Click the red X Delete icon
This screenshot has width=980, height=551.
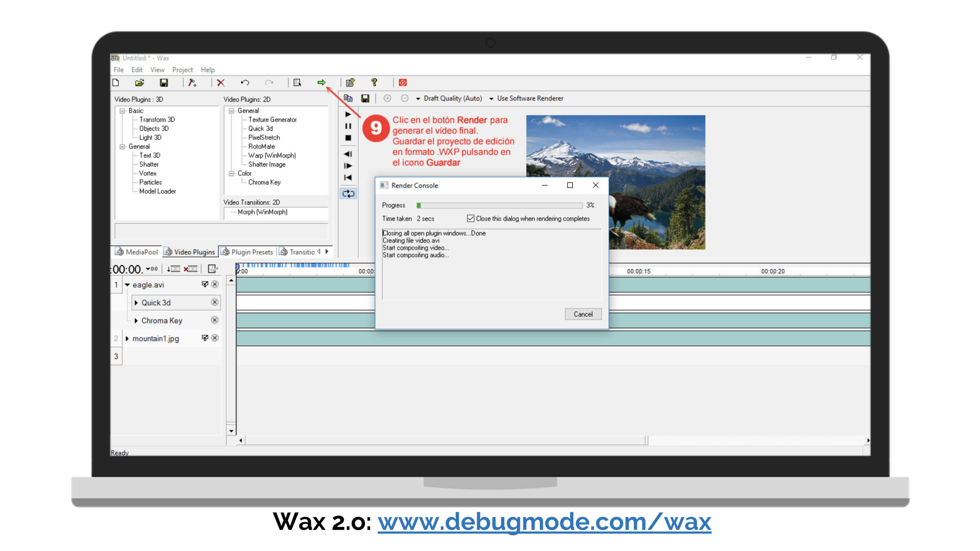tap(221, 83)
